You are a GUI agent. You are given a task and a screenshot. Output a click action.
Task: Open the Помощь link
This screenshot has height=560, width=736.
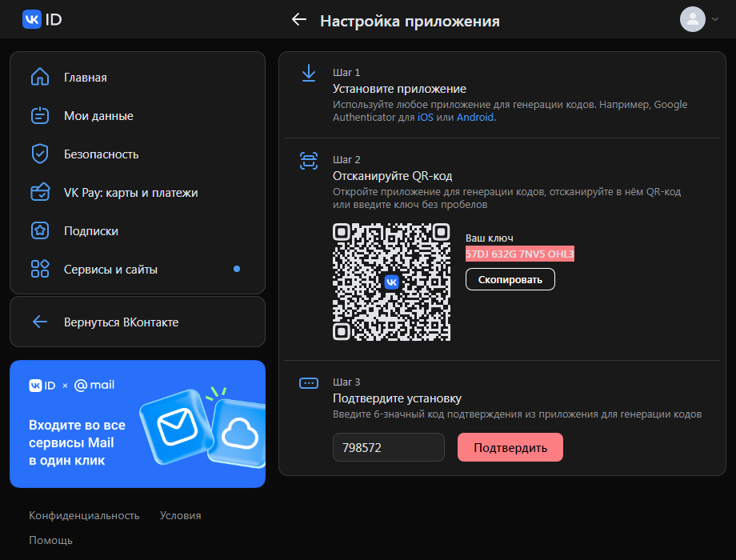pos(50,540)
